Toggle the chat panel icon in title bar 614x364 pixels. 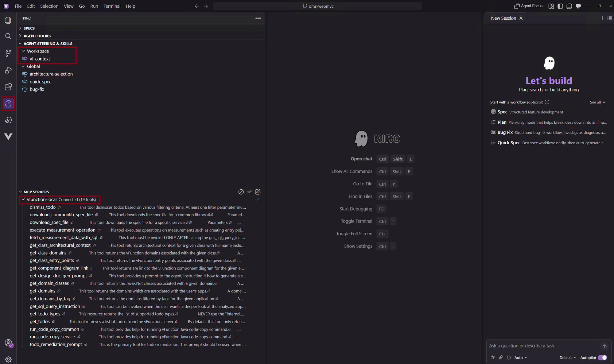pos(578,6)
